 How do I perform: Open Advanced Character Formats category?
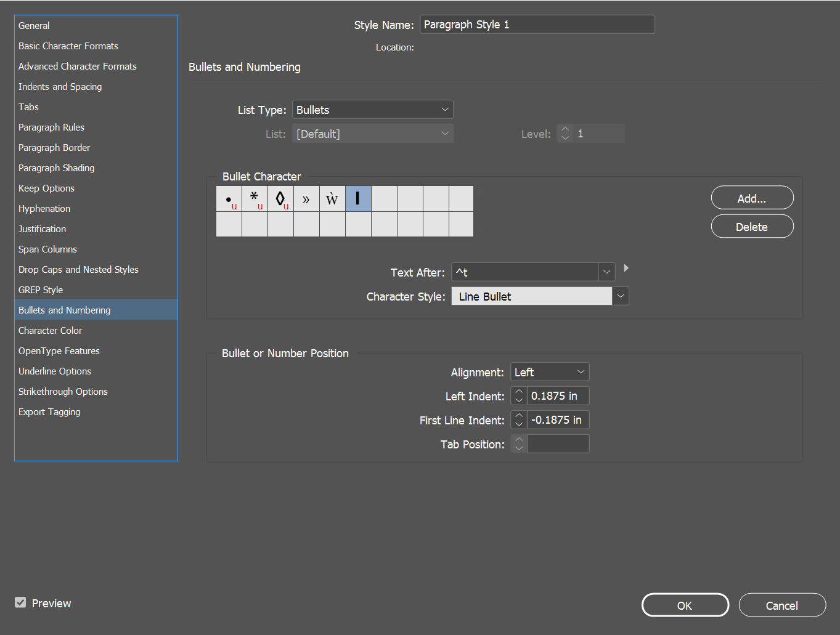pos(96,67)
